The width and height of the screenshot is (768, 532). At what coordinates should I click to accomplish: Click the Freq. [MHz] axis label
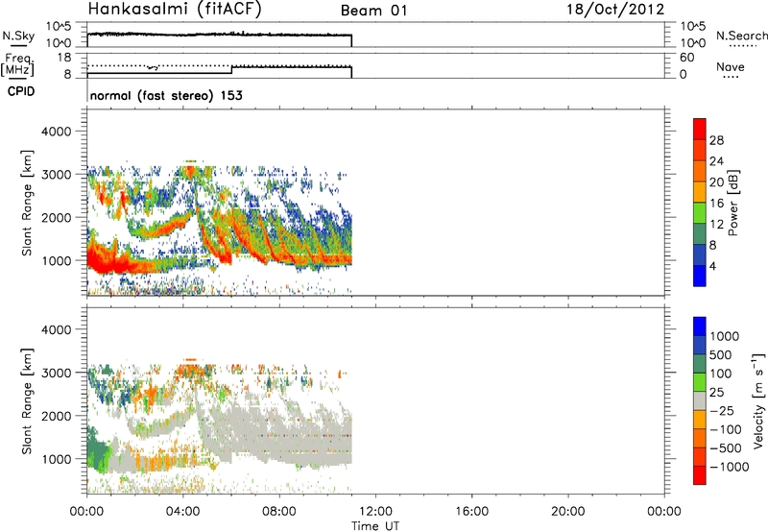pyautogui.click(x=18, y=64)
